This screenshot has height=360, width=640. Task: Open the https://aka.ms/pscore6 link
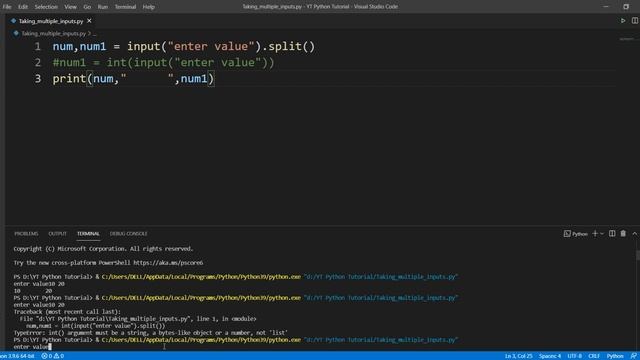coord(168,262)
